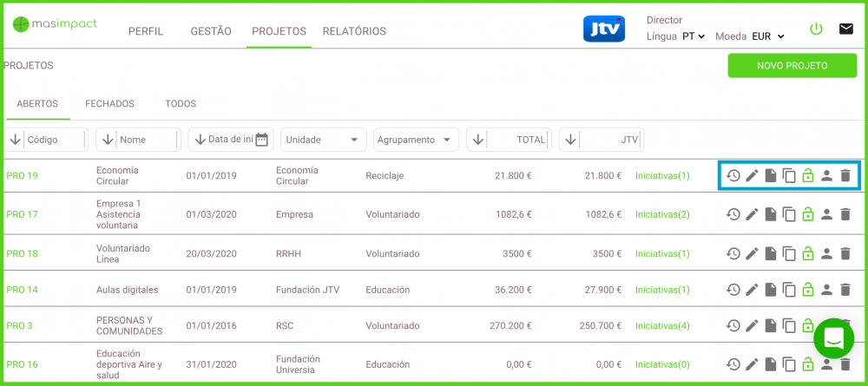Toggle green lock on PRO 19
The height and width of the screenshot is (386, 868).
pos(808,176)
